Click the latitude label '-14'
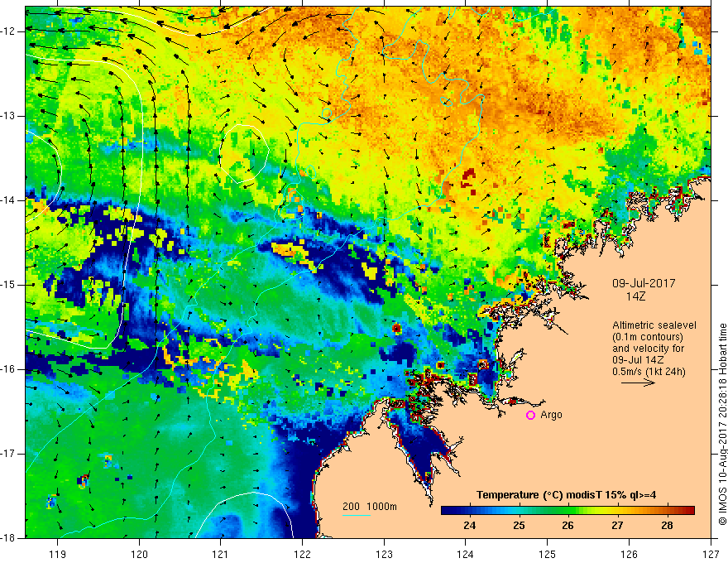The image size is (728, 563). coord(8,200)
